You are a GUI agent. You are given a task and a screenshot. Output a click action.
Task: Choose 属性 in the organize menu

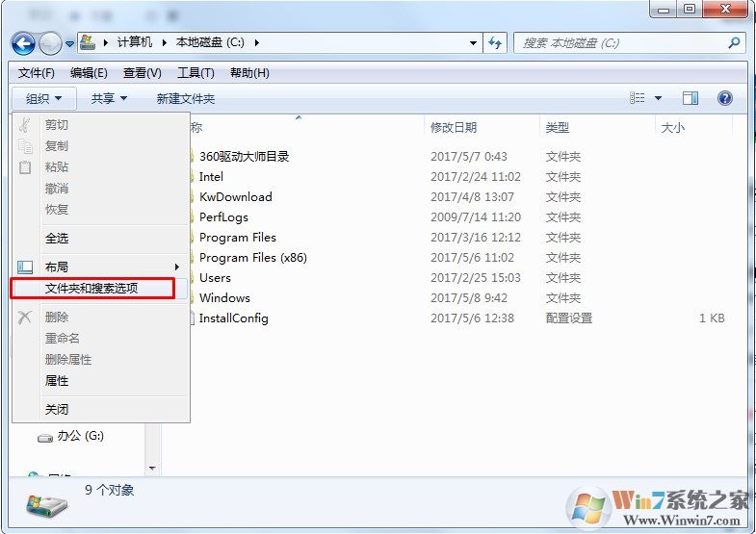[101, 381]
